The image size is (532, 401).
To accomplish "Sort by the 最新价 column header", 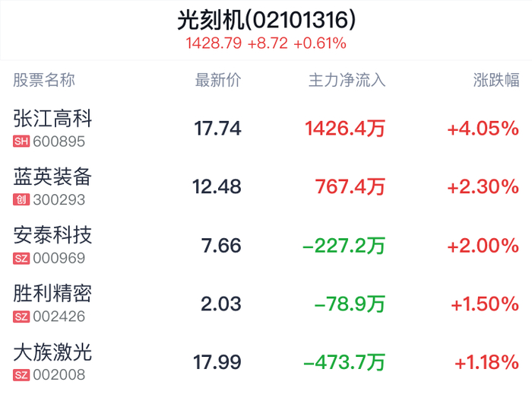I will pos(218,81).
